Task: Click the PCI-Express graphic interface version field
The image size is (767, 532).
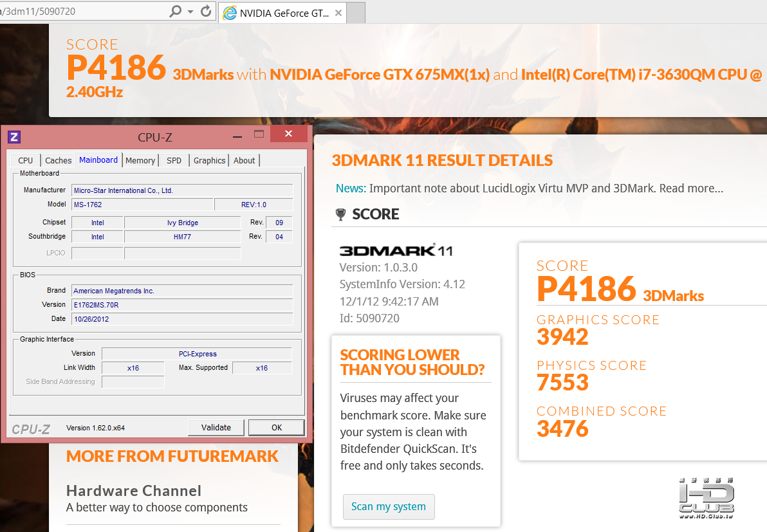Action: pos(197,354)
